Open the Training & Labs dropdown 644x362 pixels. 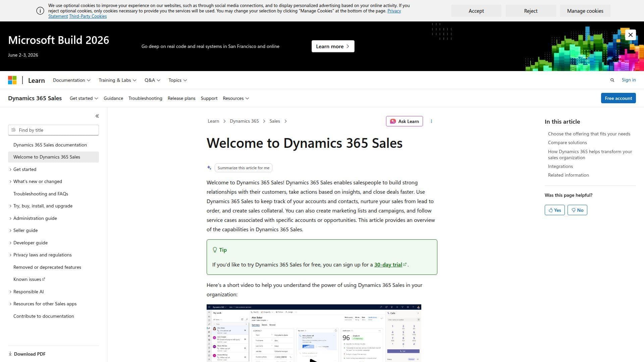[x=117, y=80]
